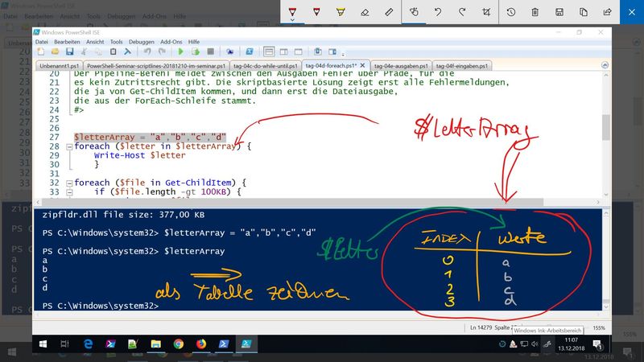Open ISE toolbar overflow arrow

pos(343,53)
